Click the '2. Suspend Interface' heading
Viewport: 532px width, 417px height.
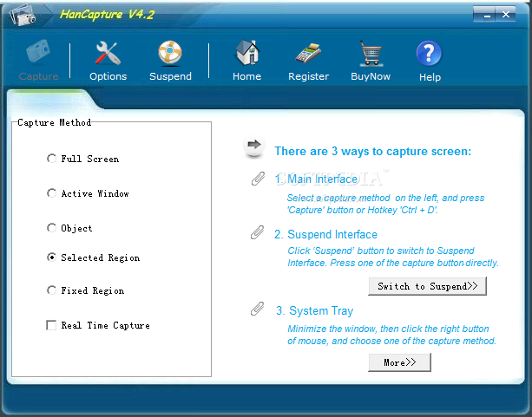[325, 234]
